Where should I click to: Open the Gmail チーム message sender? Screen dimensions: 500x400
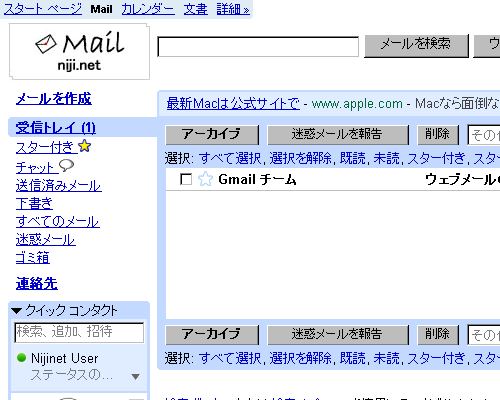coord(257,179)
